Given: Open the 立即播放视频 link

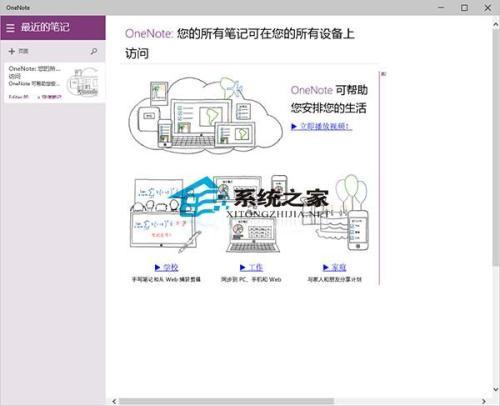Looking at the screenshot, I should pos(321,126).
